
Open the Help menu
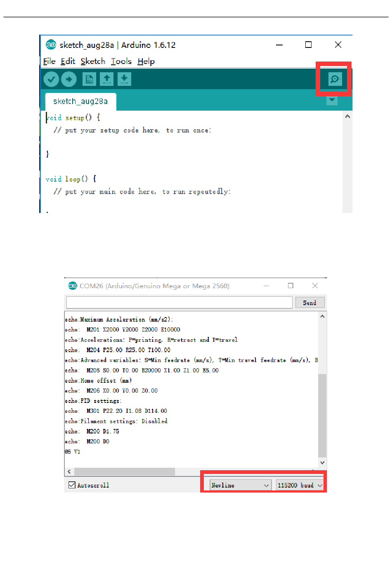pos(146,61)
